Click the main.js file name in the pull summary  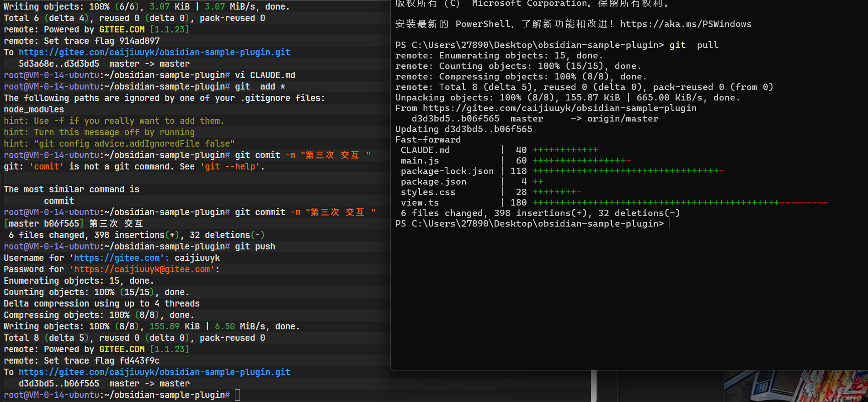click(x=420, y=161)
